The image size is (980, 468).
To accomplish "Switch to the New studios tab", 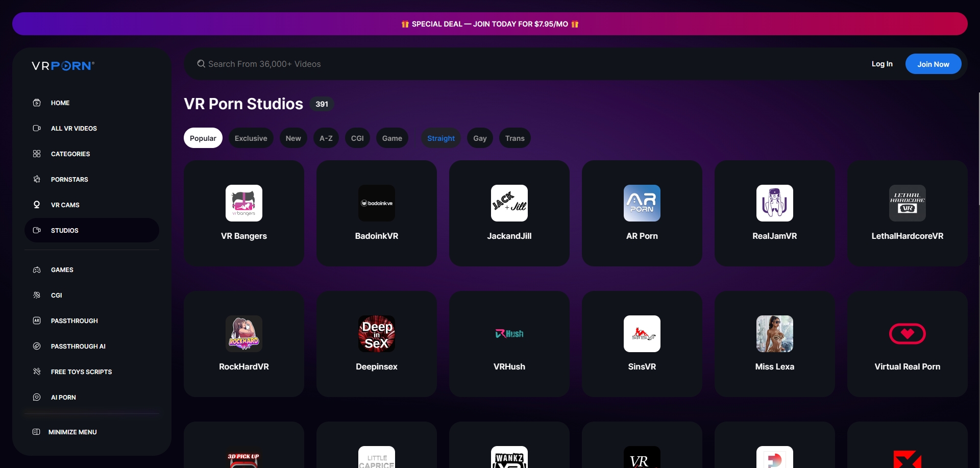I will (293, 138).
